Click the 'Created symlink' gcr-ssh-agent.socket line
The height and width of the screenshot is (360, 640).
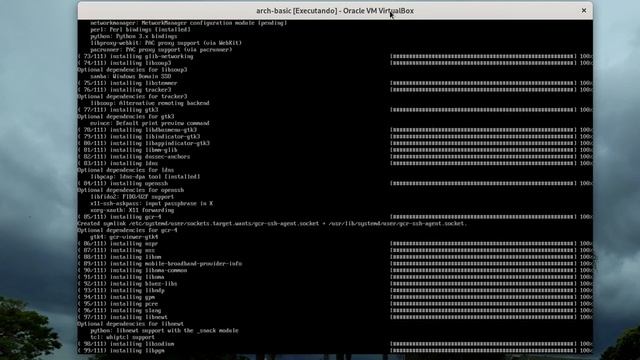(272, 223)
